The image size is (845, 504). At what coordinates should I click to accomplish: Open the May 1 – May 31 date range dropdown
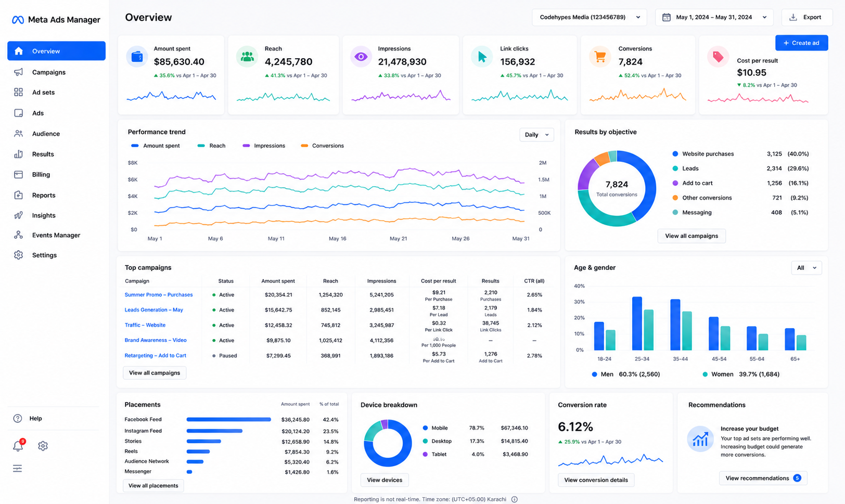(x=714, y=17)
